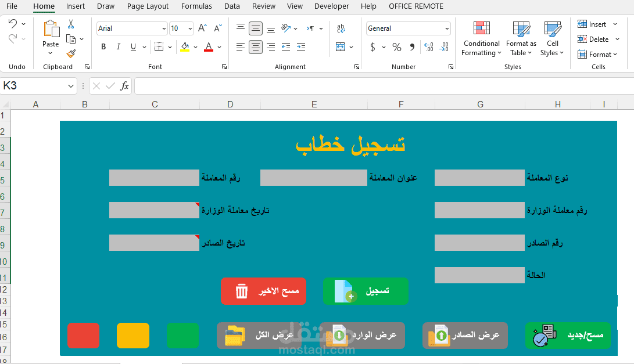634x364 pixels.
Task: Open Format as Table gallery
Action: click(x=521, y=38)
